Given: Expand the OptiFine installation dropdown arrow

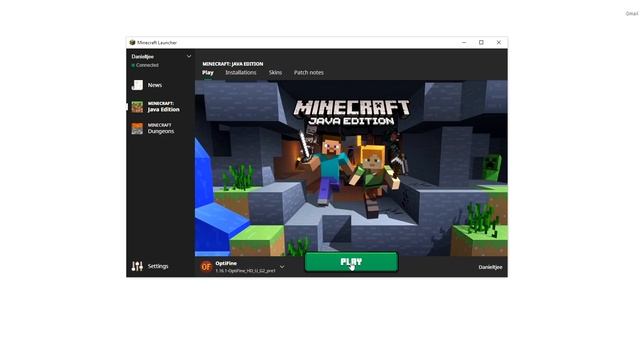Looking at the screenshot, I should [282, 267].
